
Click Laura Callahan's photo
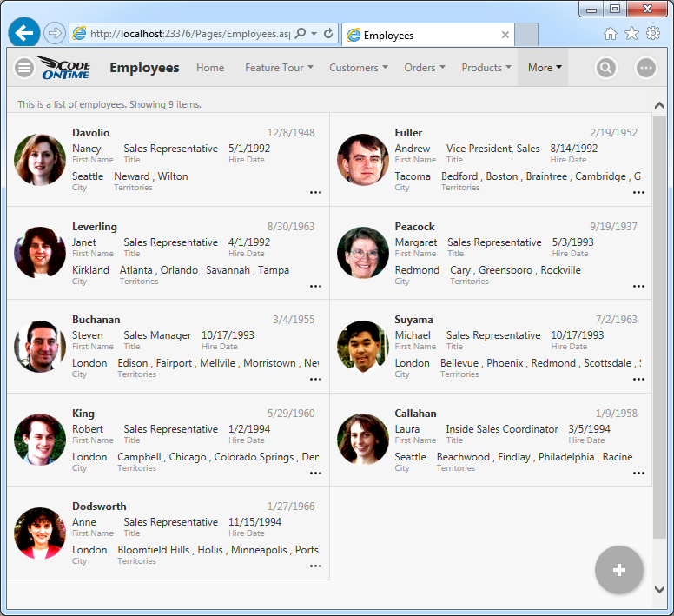(363, 440)
